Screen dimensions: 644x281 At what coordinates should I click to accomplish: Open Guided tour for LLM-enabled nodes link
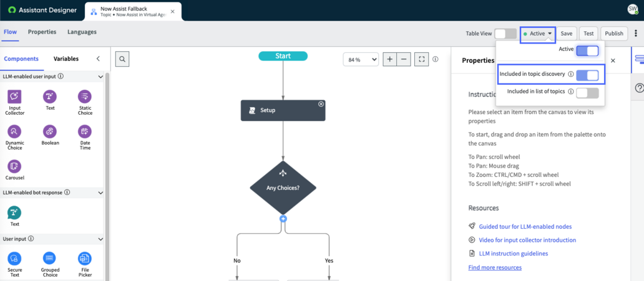525,226
